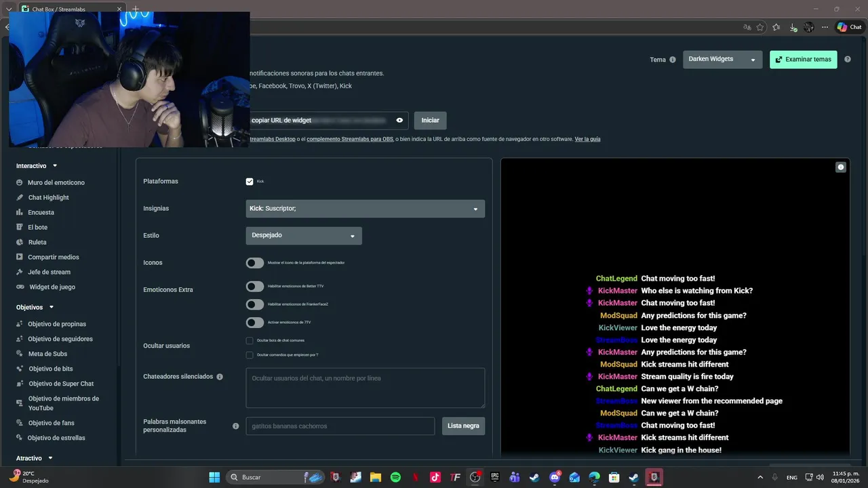This screenshot has width=868, height=488.
Task: Reveal widget URL with eye icon
Action: pos(399,121)
